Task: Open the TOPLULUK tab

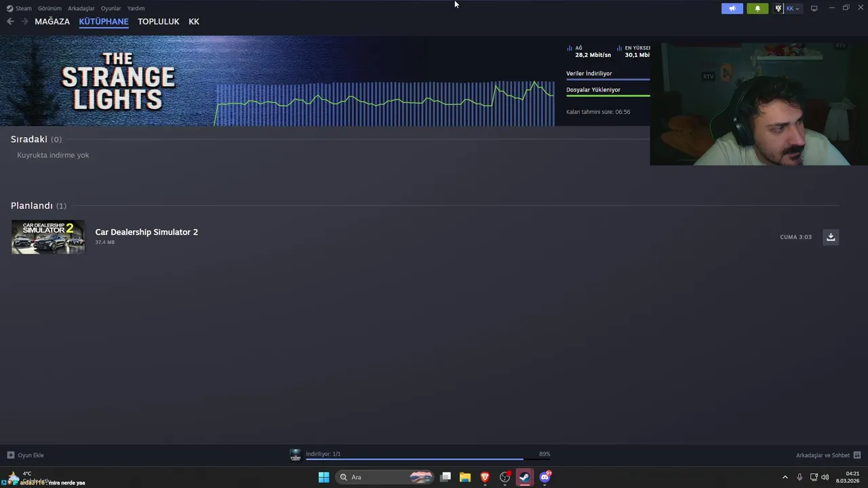Action: (x=159, y=21)
